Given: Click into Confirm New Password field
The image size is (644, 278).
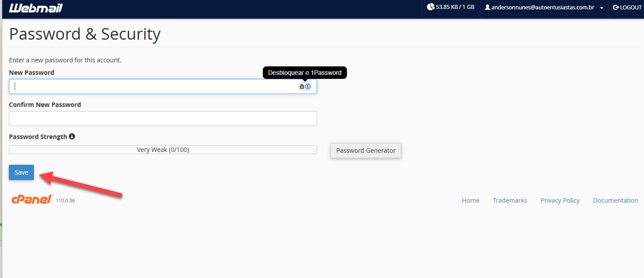Looking at the screenshot, I should tap(163, 119).
